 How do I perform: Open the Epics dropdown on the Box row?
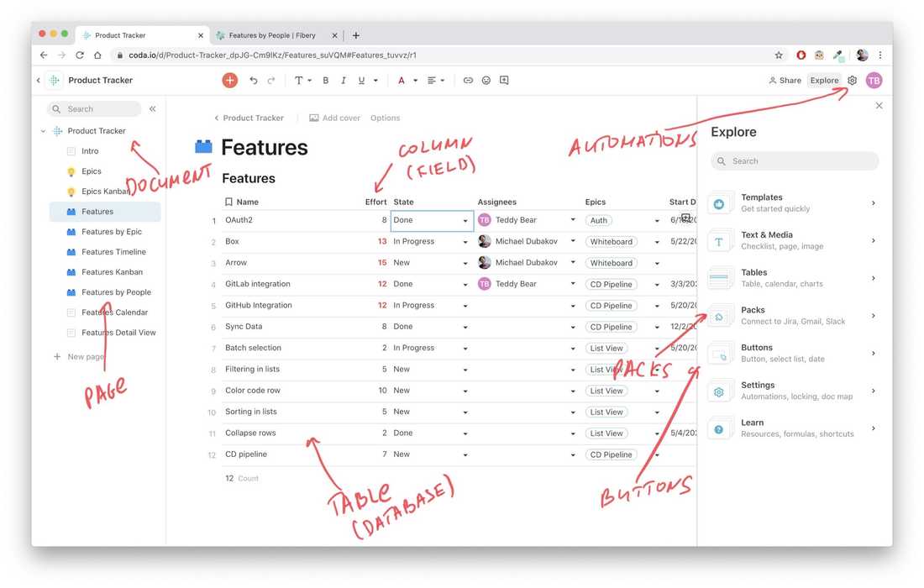pyautogui.click(x=654, y=241)
